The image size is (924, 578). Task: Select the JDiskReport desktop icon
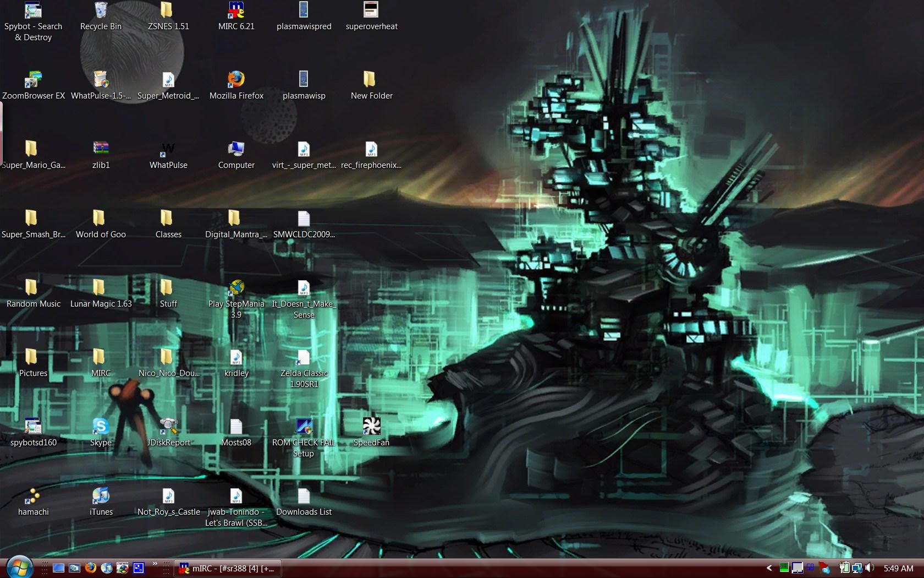(x=168, y=427)
